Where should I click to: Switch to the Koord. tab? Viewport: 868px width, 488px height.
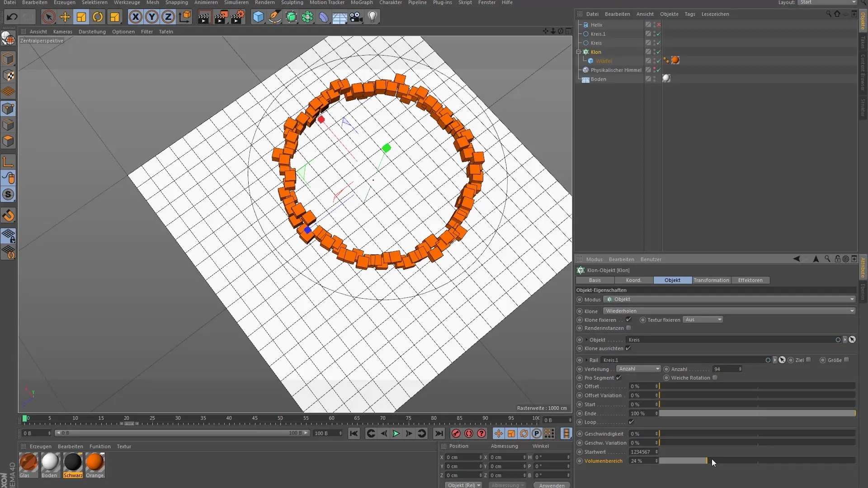[x=634, y=280]
